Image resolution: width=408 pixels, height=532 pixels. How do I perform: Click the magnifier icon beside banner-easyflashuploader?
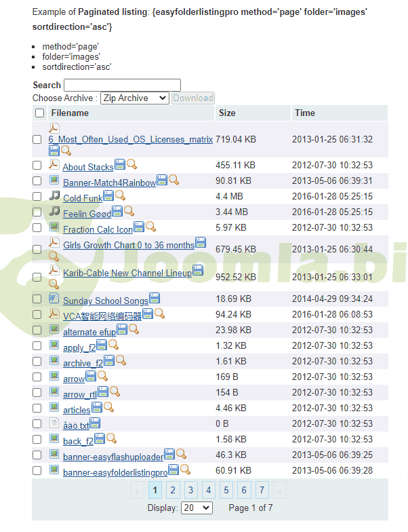[181, 454]
